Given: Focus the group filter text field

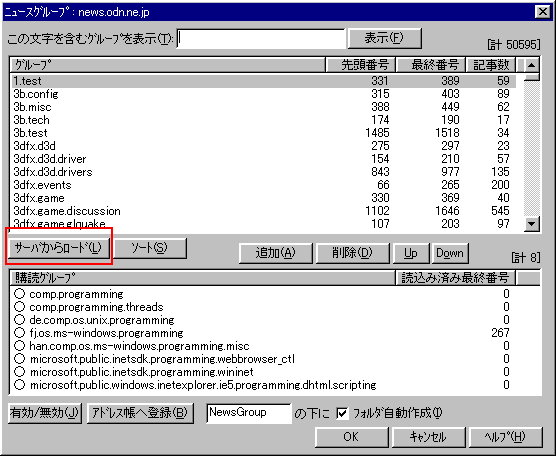Looking at the screenshot, I should pyautogui.click(x=261, y=38).
